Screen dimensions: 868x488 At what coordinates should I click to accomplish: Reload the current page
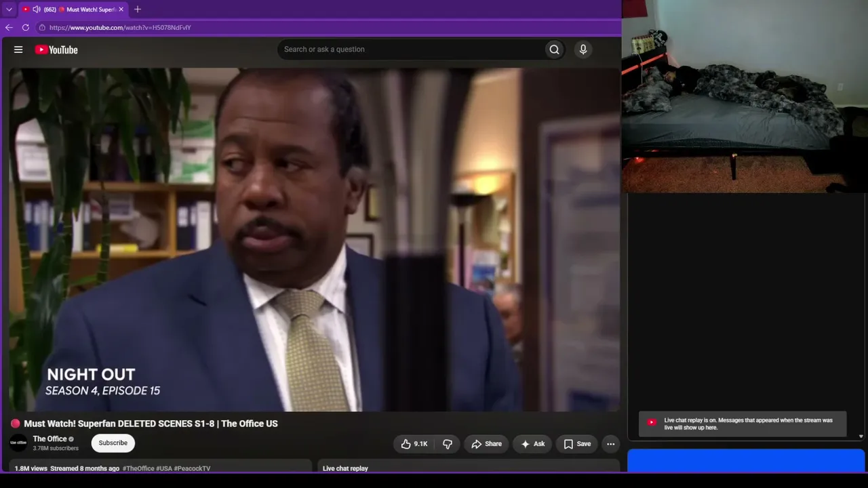pyautogui.click(x=26, y=28)
